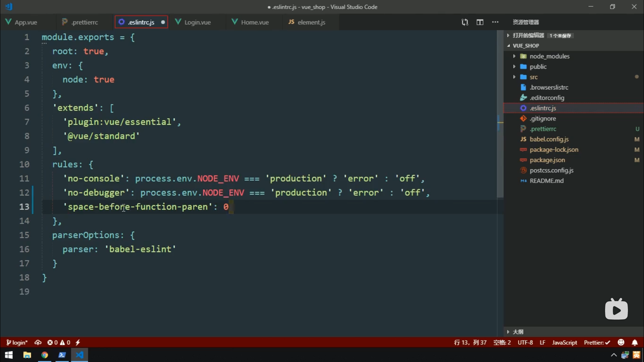This screenshot has height=362, width=644.
Task: Click the VS Code logo in title bar
Action: pyautogui.click(x=9, y=6)
